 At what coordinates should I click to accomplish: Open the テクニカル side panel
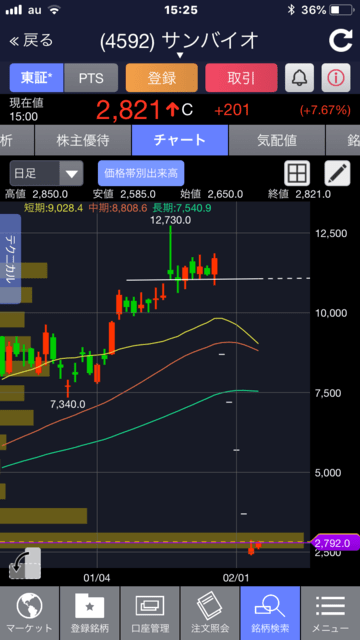click(x=10, y=259)
